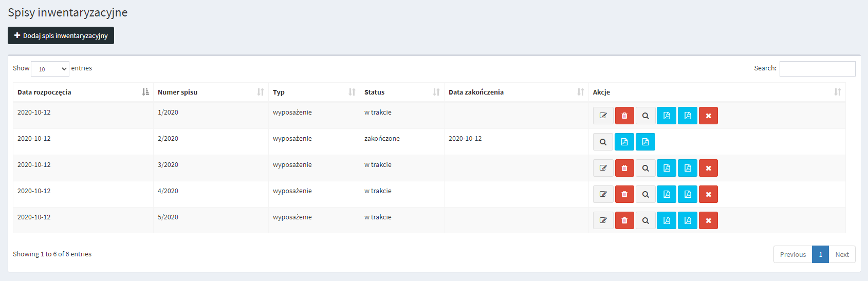
Task: Click edit icon for inventory 4/2020
Action: click(x=603, y=194)
